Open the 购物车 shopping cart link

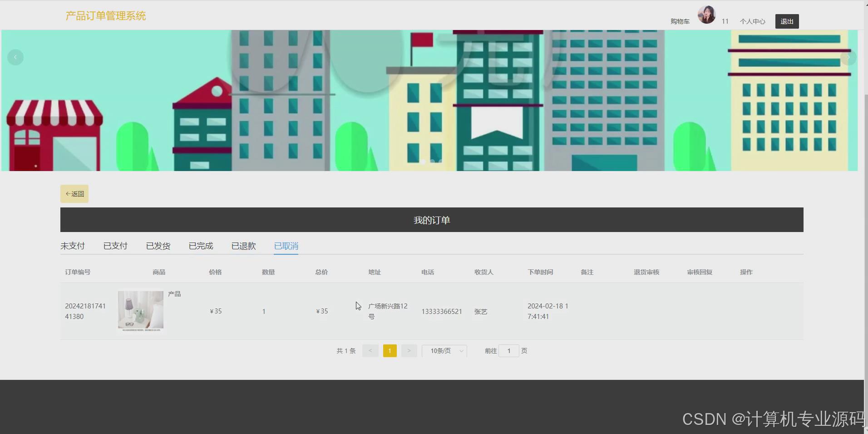pyautogui.click(x=680, y=21)
